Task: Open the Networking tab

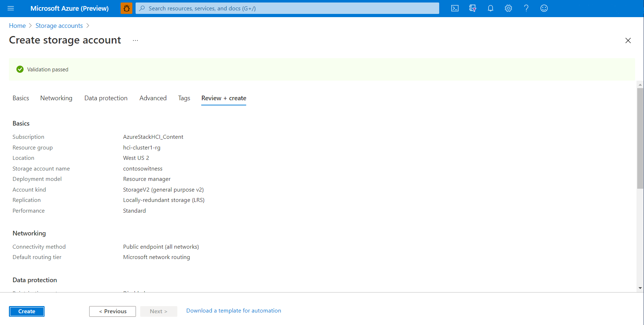Action: pyautogui.click(x=56, y=98)
